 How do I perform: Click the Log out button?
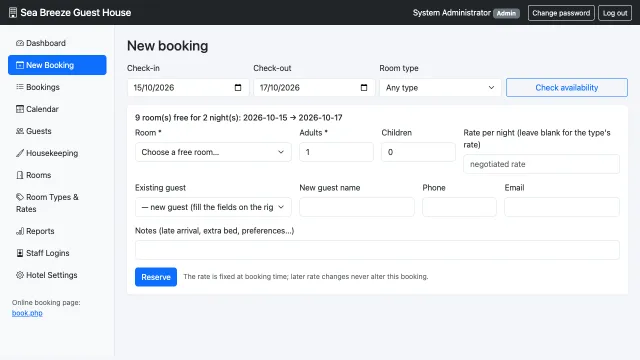[x=615, y=13]
